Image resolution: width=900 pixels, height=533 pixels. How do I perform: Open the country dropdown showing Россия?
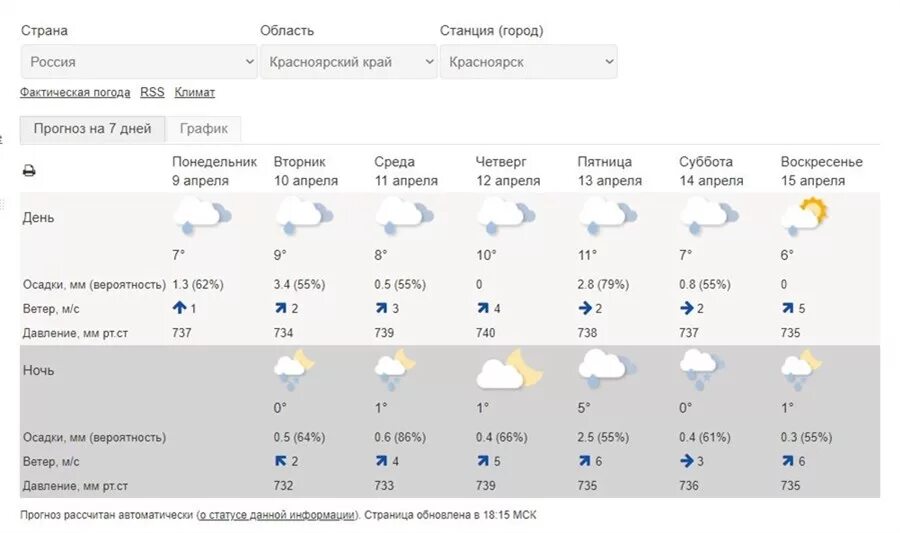[139, 61]
